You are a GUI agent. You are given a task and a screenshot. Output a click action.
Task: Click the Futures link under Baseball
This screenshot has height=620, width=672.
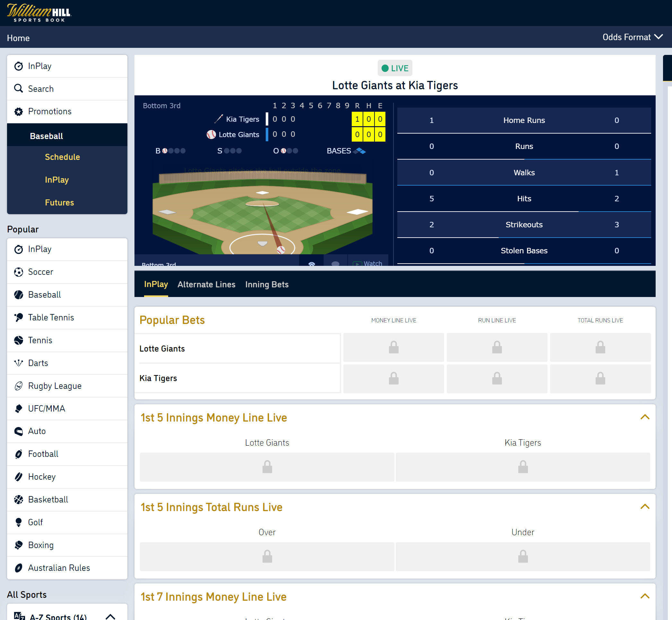58,203
